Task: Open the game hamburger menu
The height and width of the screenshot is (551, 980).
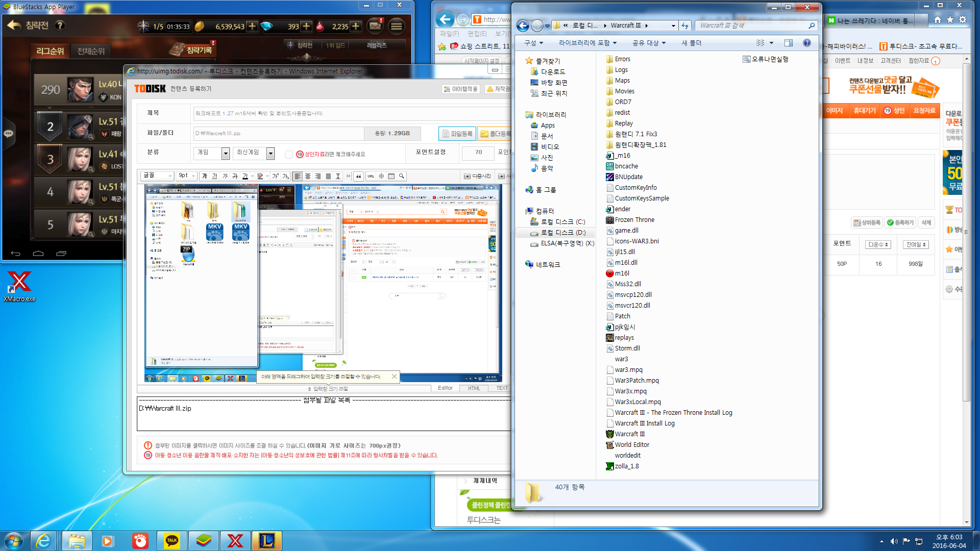Action: pyautogui.click(x=397, y=26)
